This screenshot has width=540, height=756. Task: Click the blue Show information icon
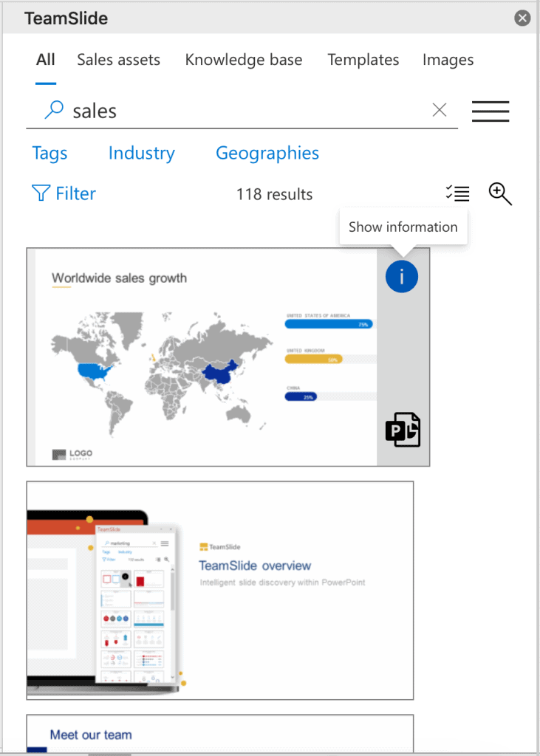(402, 276)
